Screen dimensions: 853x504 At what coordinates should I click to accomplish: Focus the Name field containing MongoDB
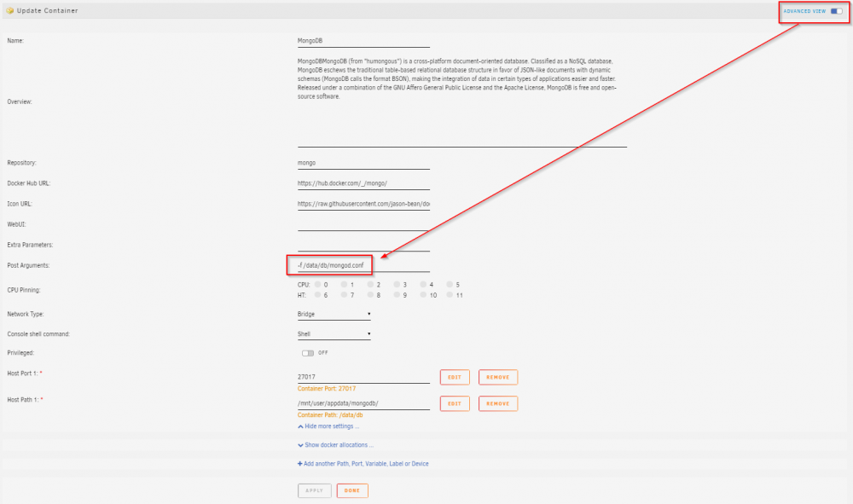pos(363,41)
